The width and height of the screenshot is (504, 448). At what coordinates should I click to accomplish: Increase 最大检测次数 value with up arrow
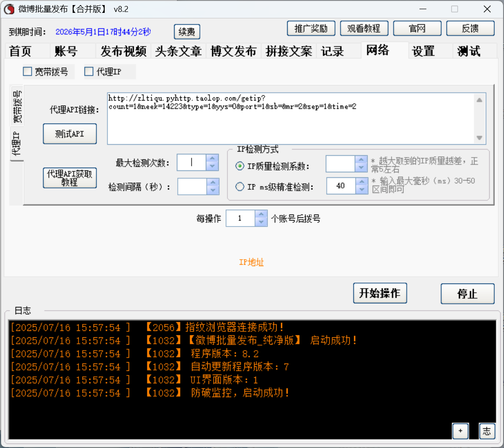tap(212, 158)
